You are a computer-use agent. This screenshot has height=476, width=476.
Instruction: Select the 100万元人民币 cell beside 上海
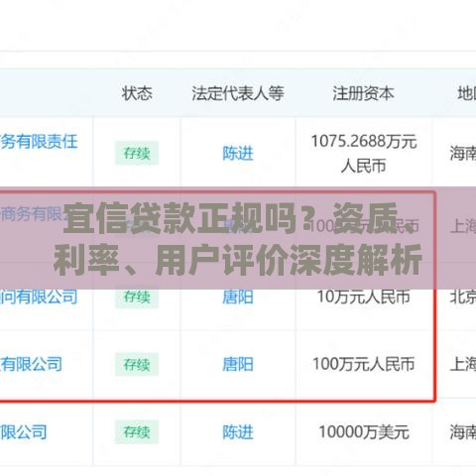pos(364,364)
